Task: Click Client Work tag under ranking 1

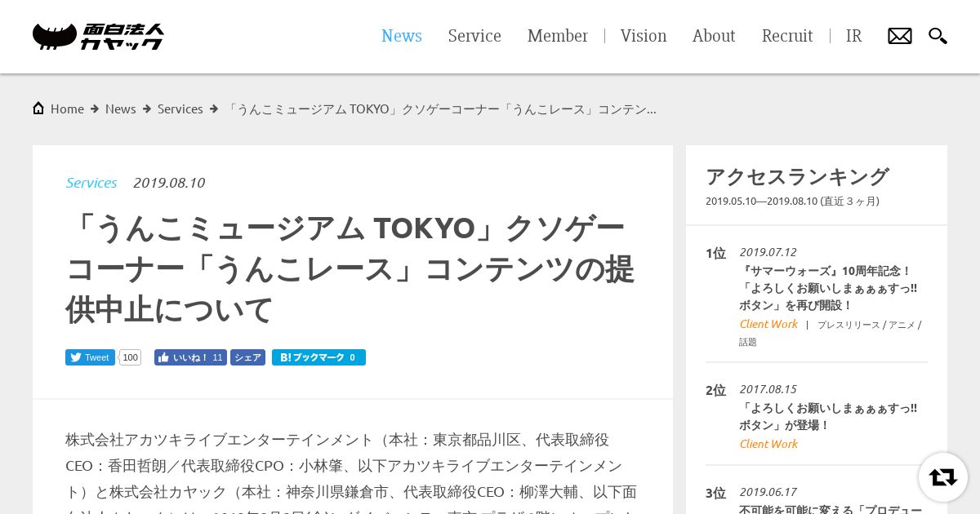Action: click(x=768, y=324)
